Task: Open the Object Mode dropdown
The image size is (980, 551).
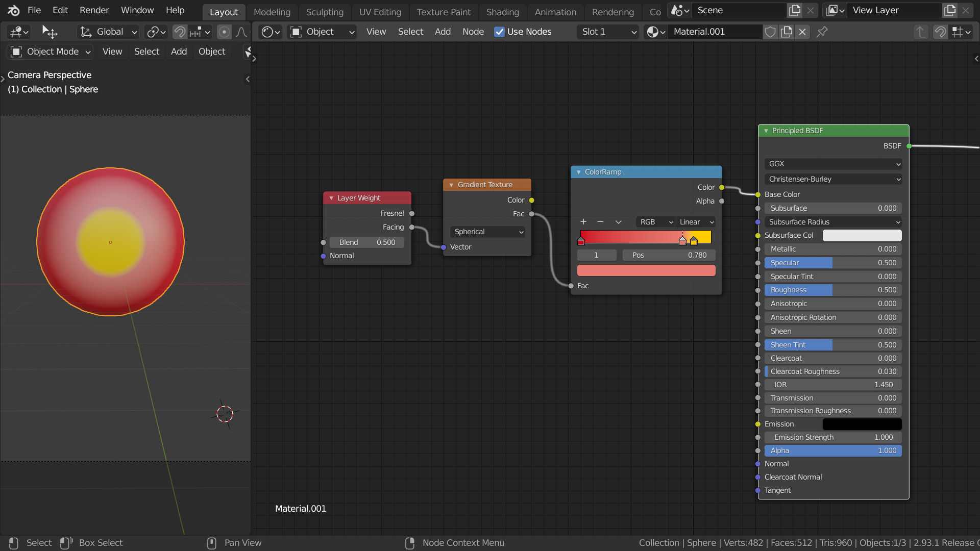Action: pyautogui.click(x=50, y=52)
